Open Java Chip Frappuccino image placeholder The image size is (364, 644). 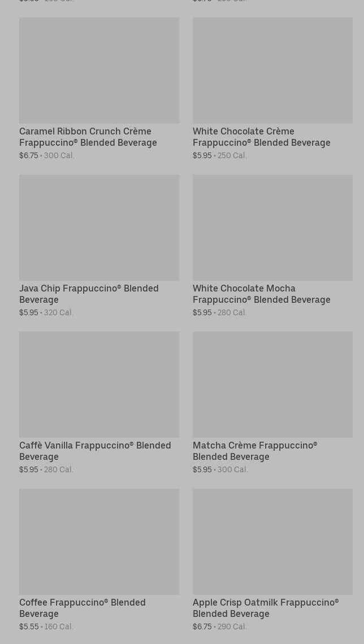99,227
